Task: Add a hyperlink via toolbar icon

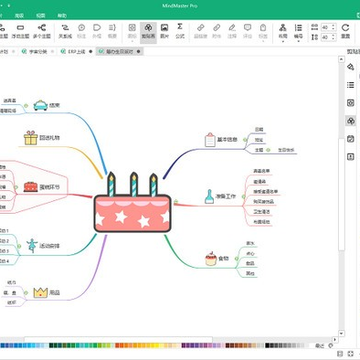Action: pos(201,31)
